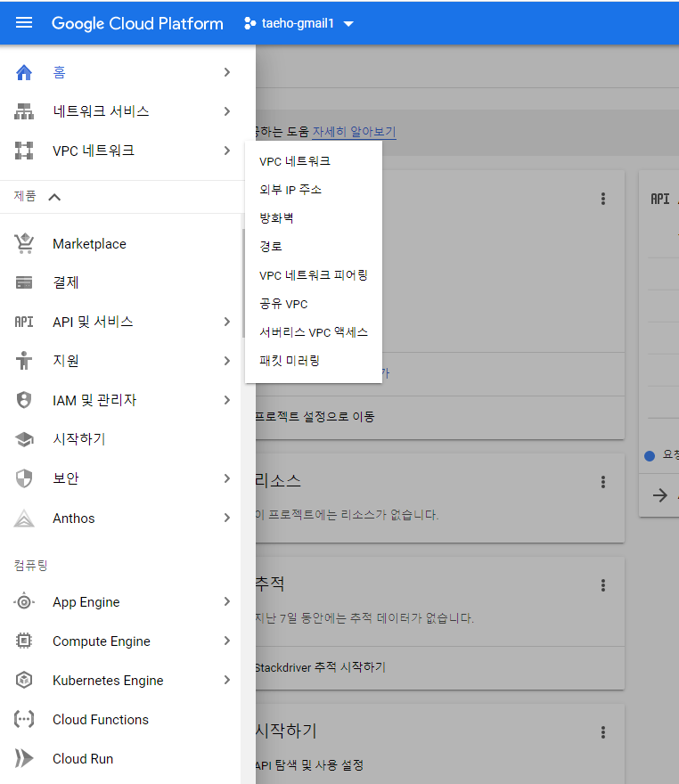
Task: Open Marketplace from the sidebar
Action: tap(120, 243)
